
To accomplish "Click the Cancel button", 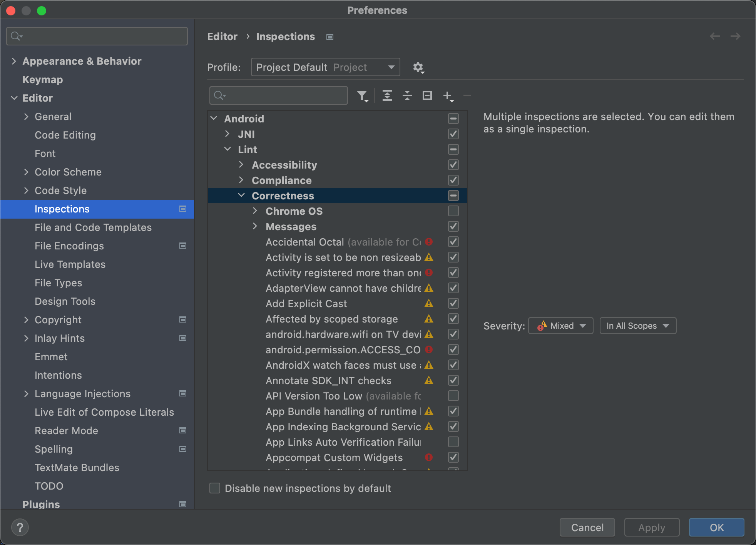I will [x=587, y=527].
